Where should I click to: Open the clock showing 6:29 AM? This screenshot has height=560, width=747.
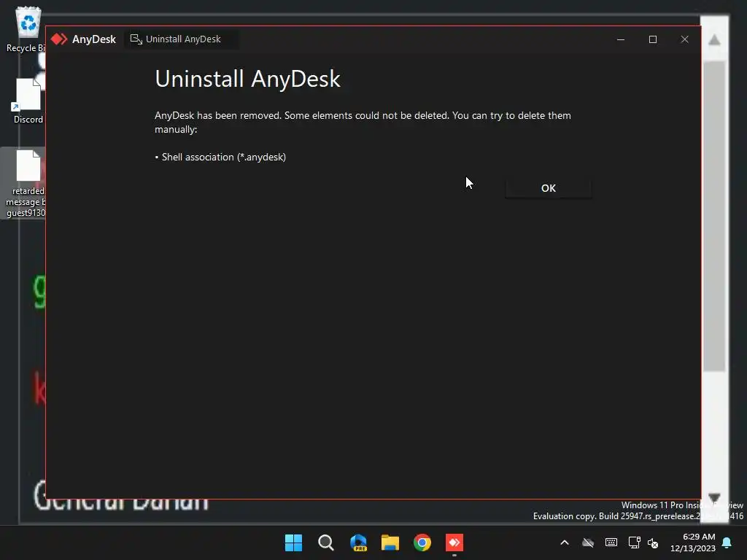693,542
